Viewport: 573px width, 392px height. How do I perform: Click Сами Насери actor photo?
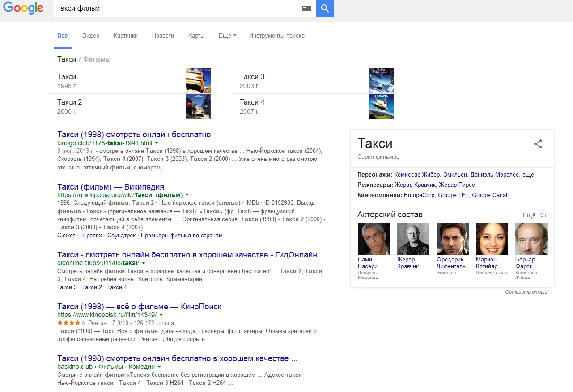[374, 239]
